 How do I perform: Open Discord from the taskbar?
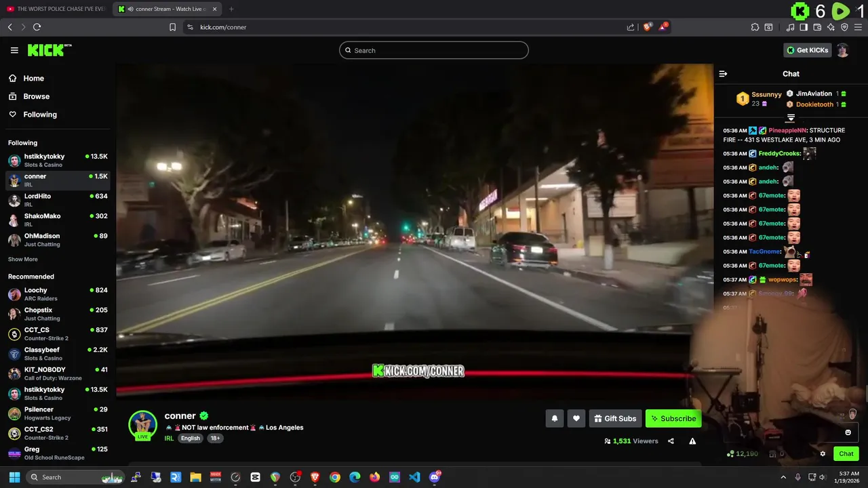[435, 477]
